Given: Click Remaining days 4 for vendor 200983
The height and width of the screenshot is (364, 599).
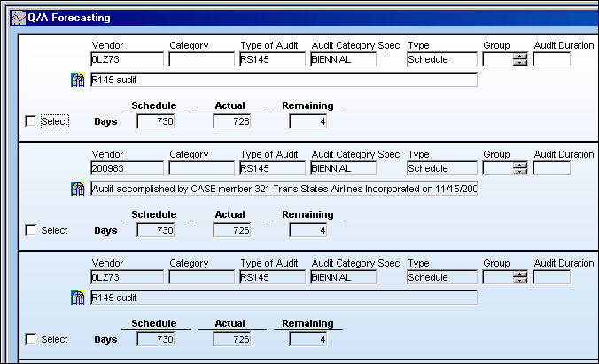Looking at the screenshot, I should [x=307, y=230].
